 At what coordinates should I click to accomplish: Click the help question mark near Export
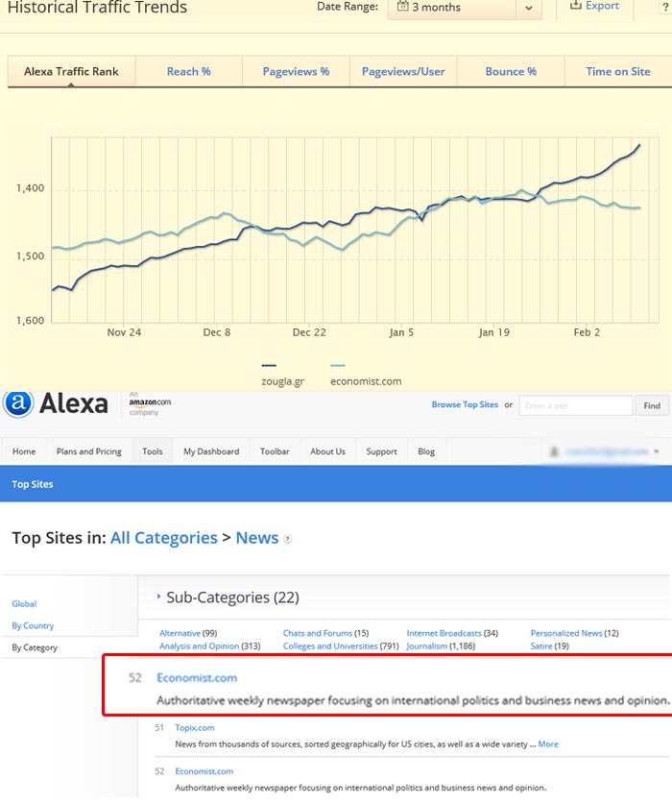coord(664,7)
